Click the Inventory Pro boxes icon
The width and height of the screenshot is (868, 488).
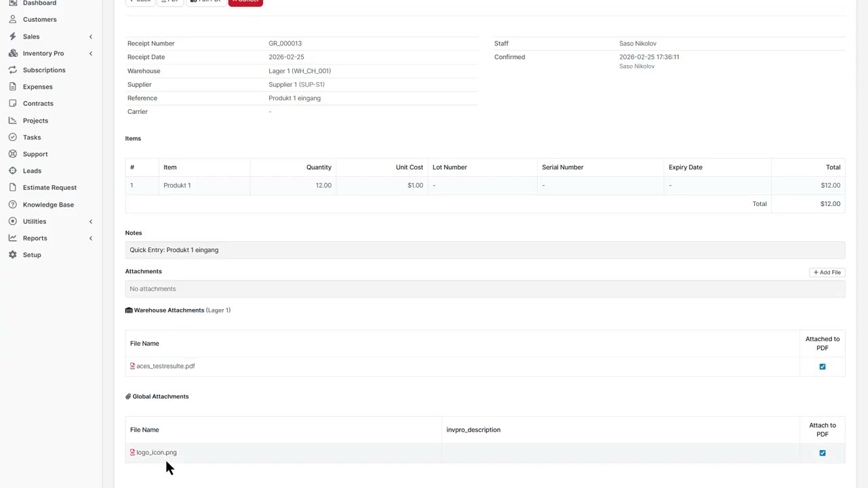pos(13,54)
